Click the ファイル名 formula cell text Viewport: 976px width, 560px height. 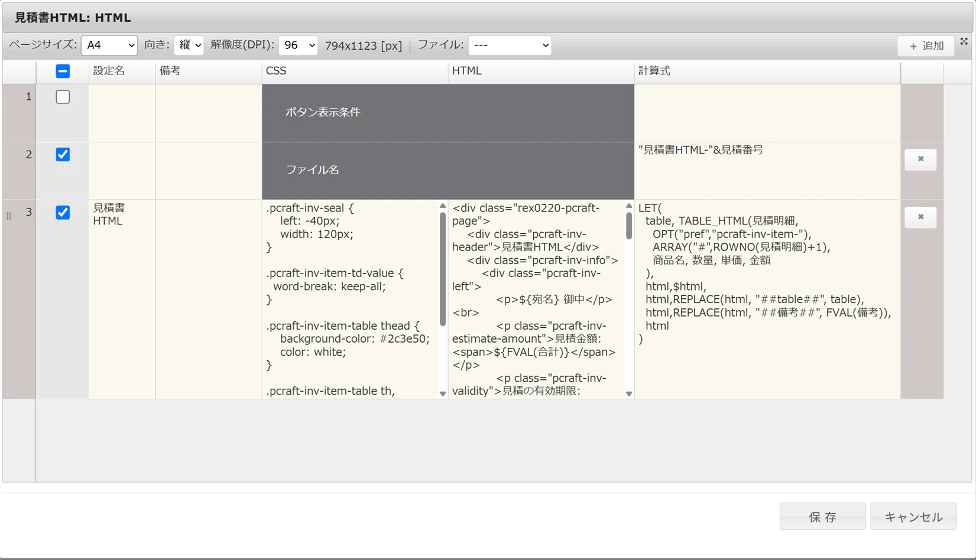click(701, 150)
